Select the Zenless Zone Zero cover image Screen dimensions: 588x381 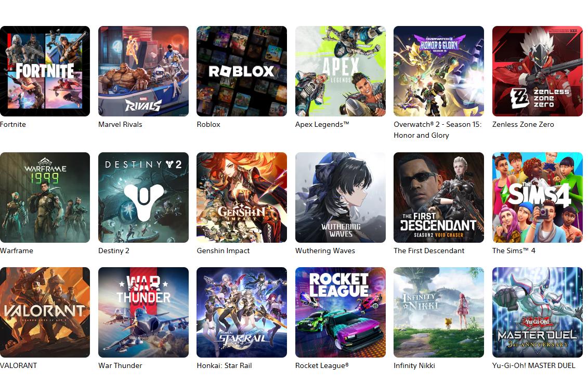coord(538,71)
